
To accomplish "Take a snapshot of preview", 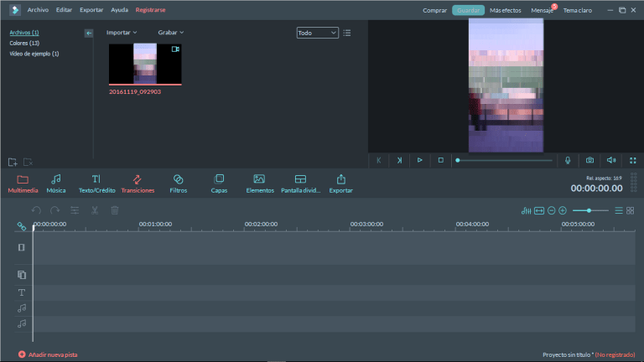I will tap(589, 161).
